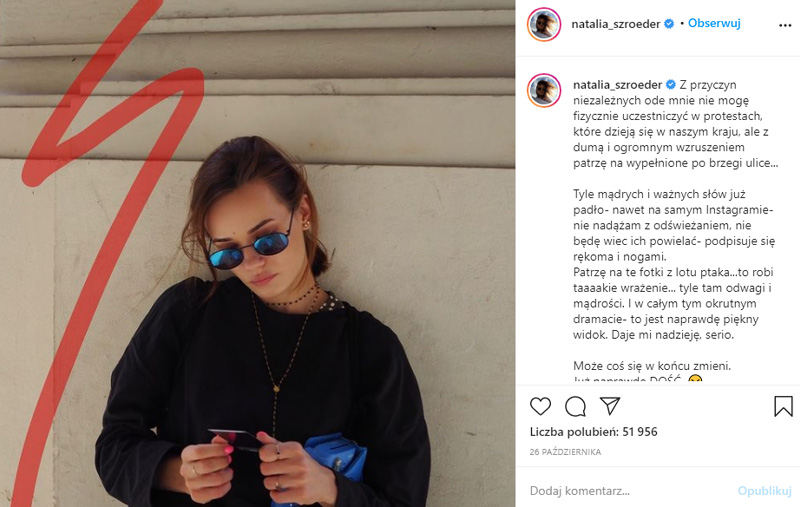Click the post photo of woman in sunglasses
This screenshot has height=507, width=800.
257,254
